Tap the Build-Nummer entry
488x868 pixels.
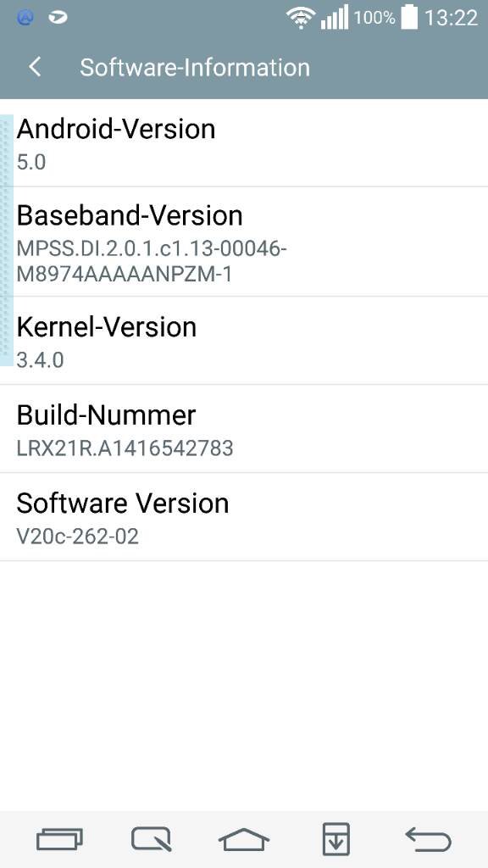coord(244,428)
